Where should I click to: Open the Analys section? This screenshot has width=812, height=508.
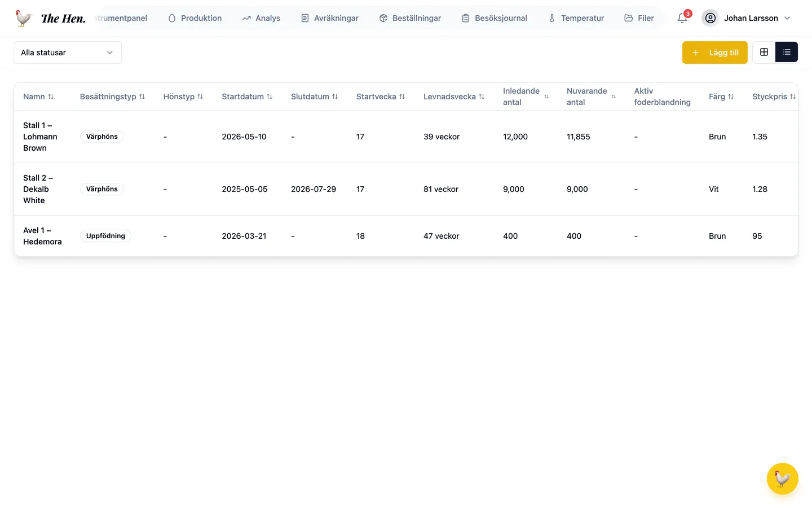(261, 18)
